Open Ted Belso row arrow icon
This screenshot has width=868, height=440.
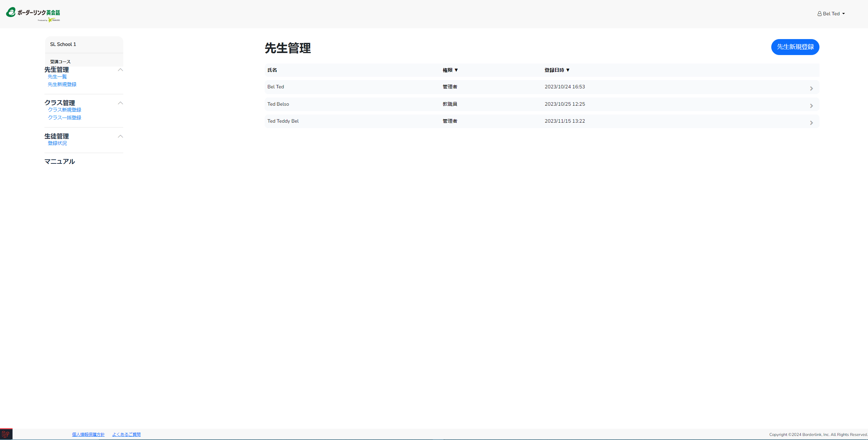[x=811, y=106]
